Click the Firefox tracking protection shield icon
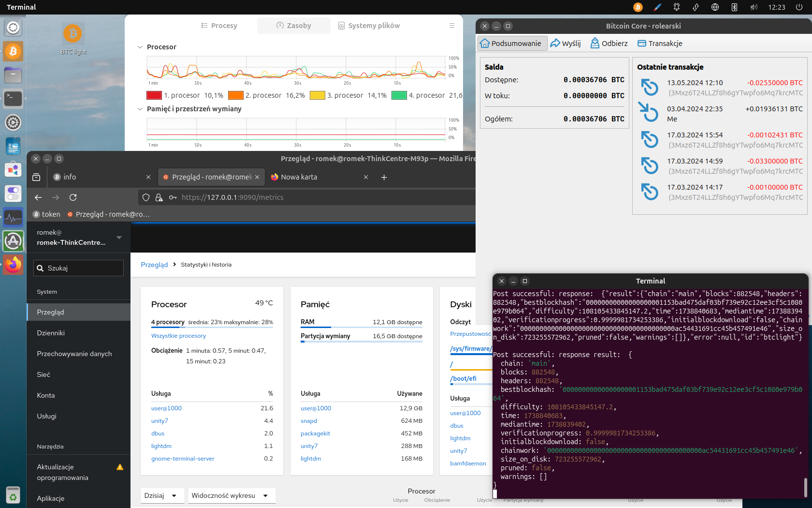This screenshot has height=508, width=812. (x=146, y=197)
